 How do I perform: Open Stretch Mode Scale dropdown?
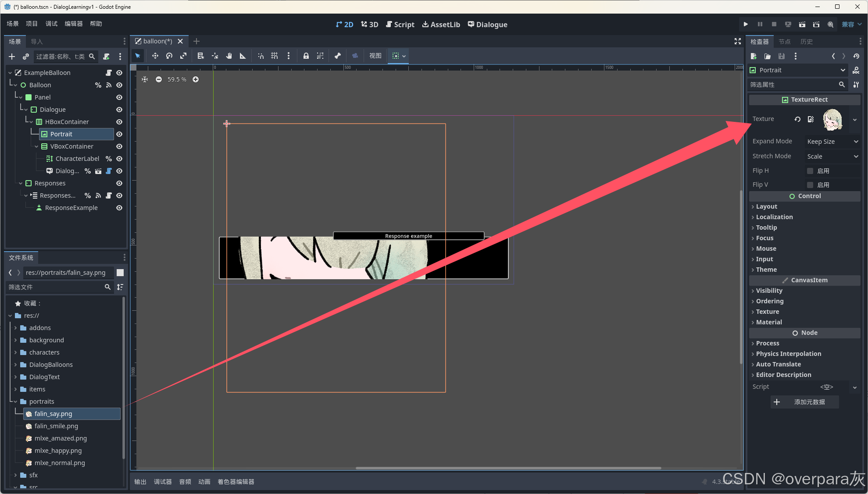pyautogui.click(x=832, y=156)
